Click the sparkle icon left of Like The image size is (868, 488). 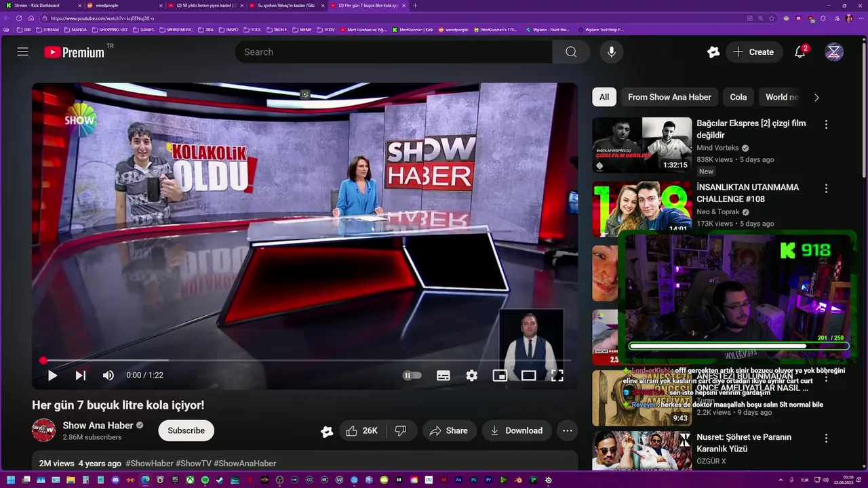[327, 431]
